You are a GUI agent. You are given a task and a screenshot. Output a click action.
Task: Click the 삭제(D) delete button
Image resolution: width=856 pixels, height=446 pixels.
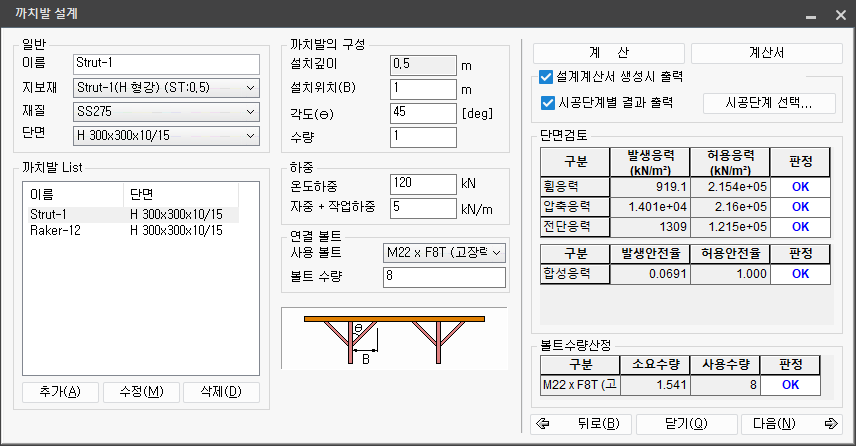[x=221, y=391]
